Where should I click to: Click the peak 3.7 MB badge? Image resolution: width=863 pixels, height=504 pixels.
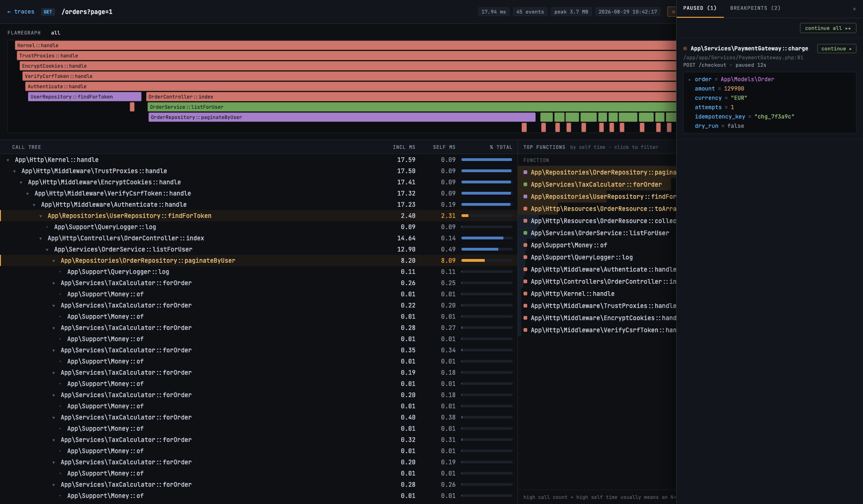pos(571,12)
